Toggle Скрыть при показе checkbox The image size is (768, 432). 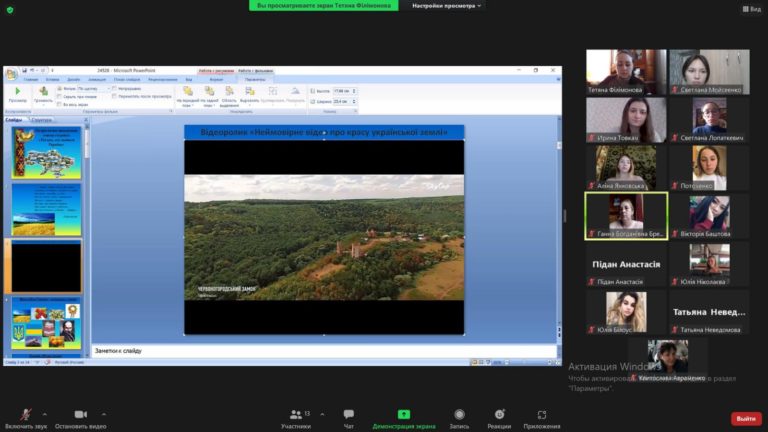(60, 96)
